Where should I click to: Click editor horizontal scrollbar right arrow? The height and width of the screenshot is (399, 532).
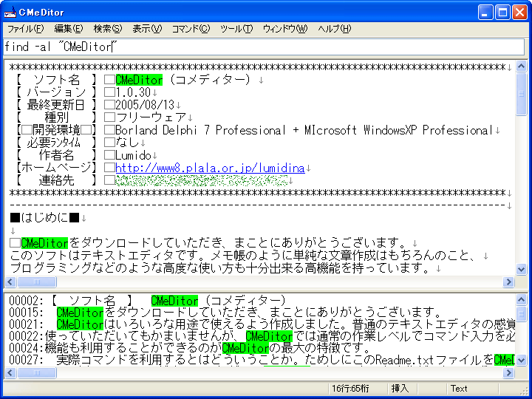coord(508,282)
